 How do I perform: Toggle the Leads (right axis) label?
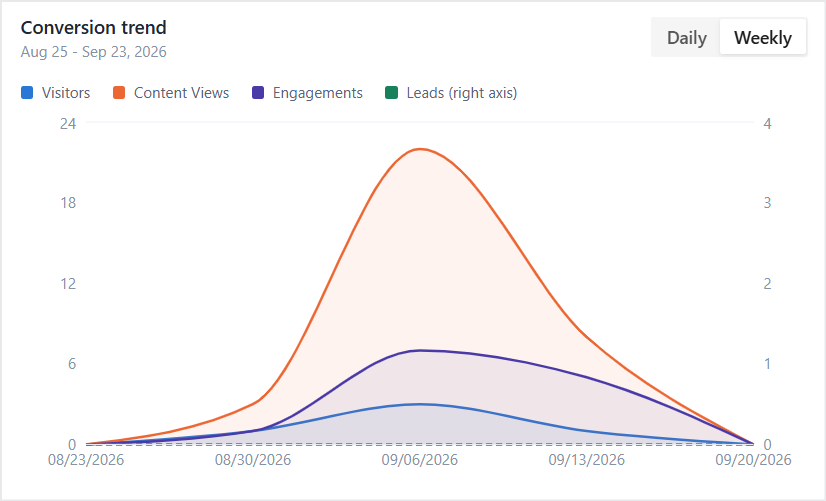pos(461,93)
